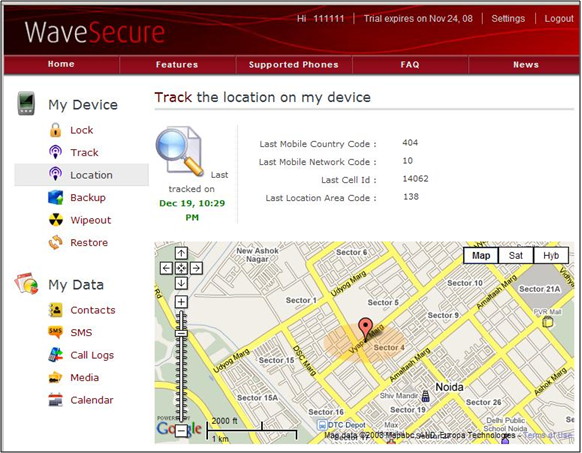This screenshot has width=582, height=453.
Task: Open Settings in the header
Action: tap(508, 19)
